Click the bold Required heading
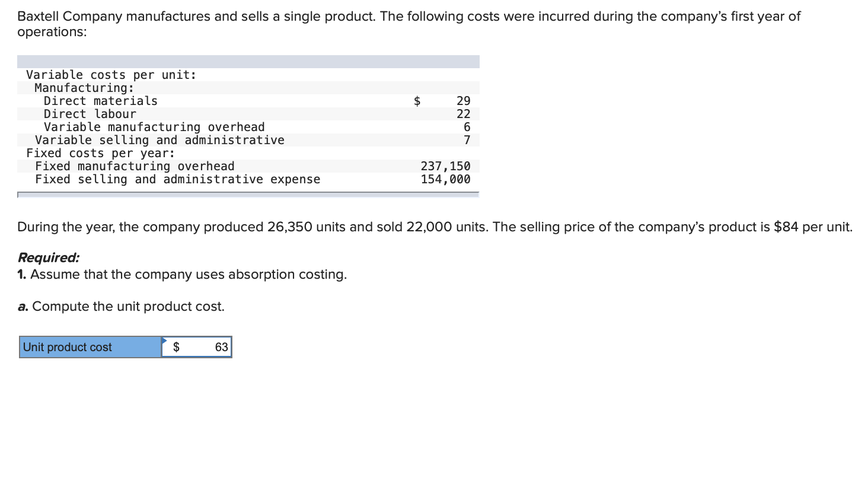The image size is (868, 503). [48, 257]
